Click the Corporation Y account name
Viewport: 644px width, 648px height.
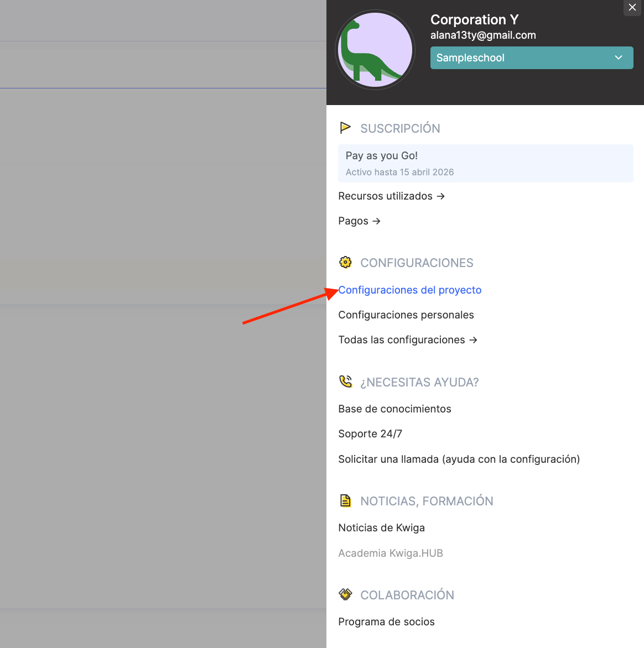click(474, 19)
